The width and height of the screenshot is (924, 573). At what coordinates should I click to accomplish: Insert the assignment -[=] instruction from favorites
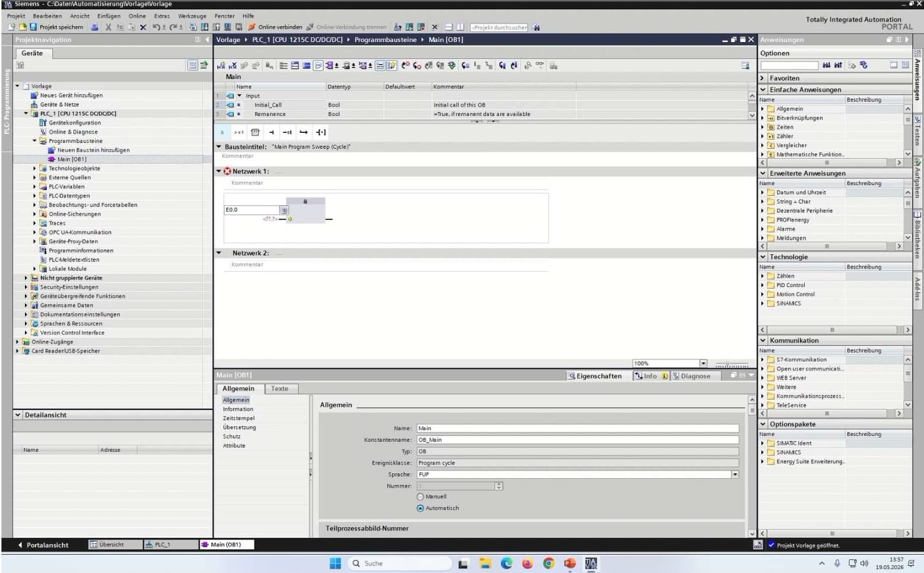pos(320,132)
